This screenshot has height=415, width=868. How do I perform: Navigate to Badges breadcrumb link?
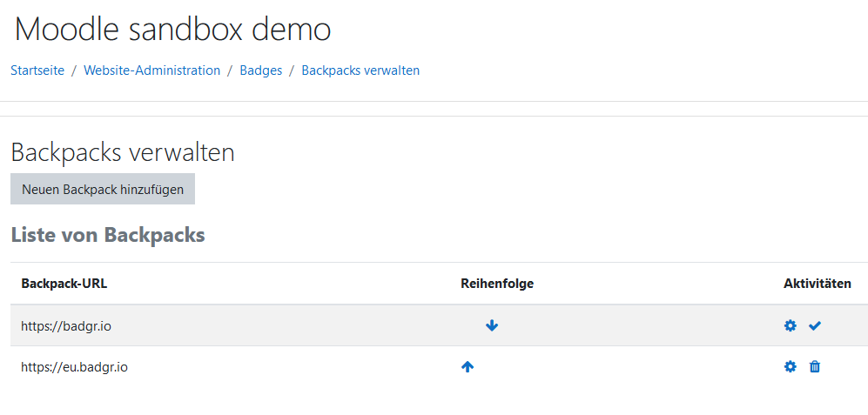tap(260, 70)
